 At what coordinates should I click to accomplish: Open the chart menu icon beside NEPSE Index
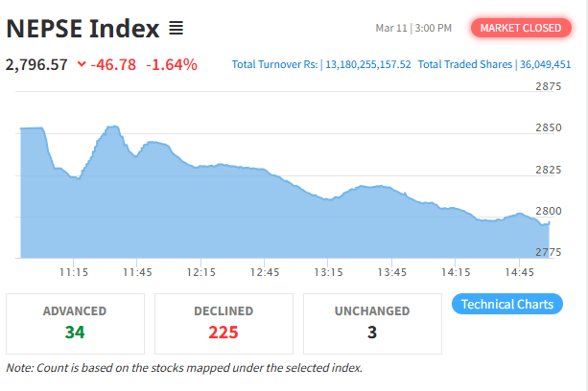point(176,29)
